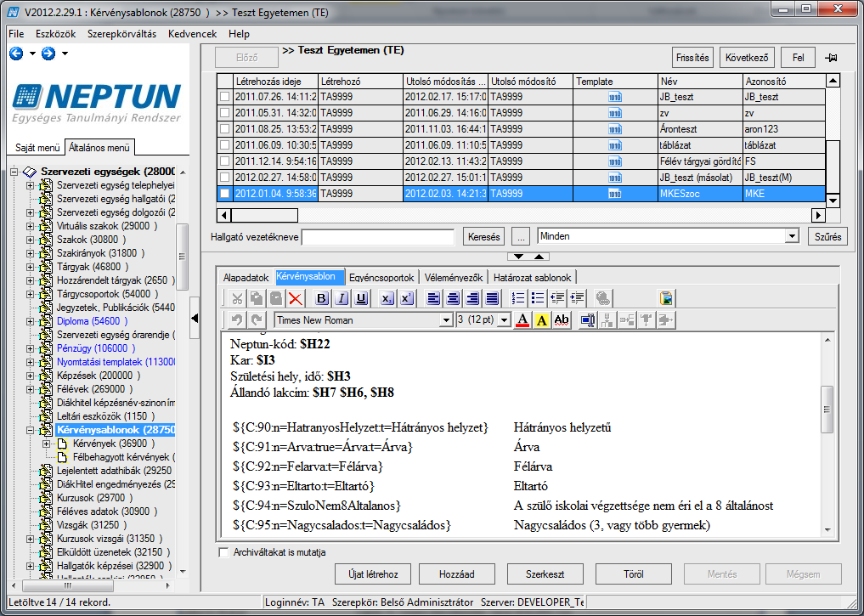This screenshot has height=616, width=864.
Task: Check the box for JB_teszt (másolat) row
Action: [x=225, y=178]
